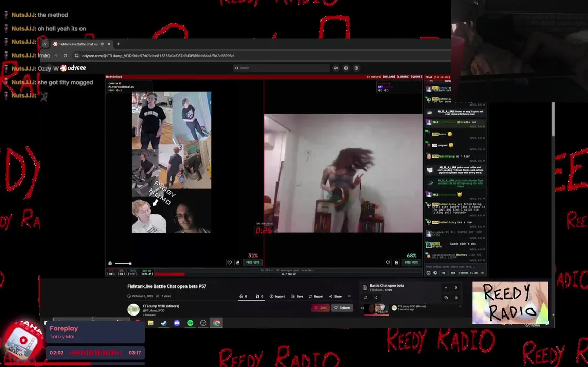Click the more options ellipsis under video

click(350, 296)
